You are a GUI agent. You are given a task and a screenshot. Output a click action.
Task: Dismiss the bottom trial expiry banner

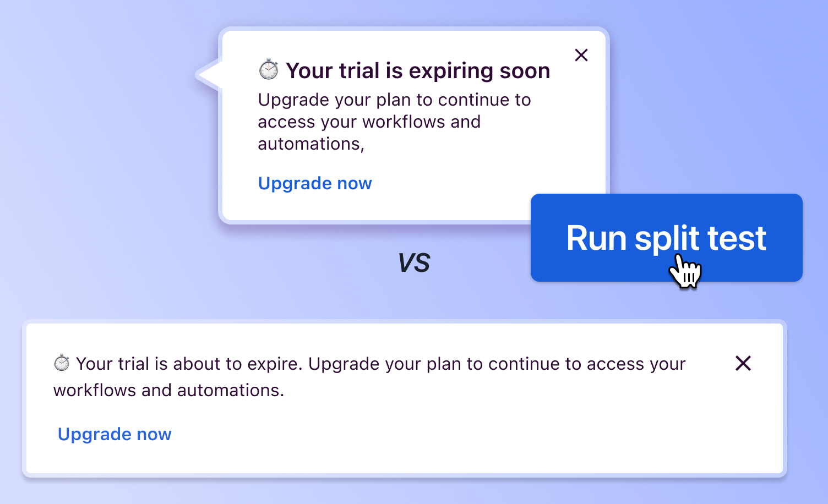click(743, 363)
